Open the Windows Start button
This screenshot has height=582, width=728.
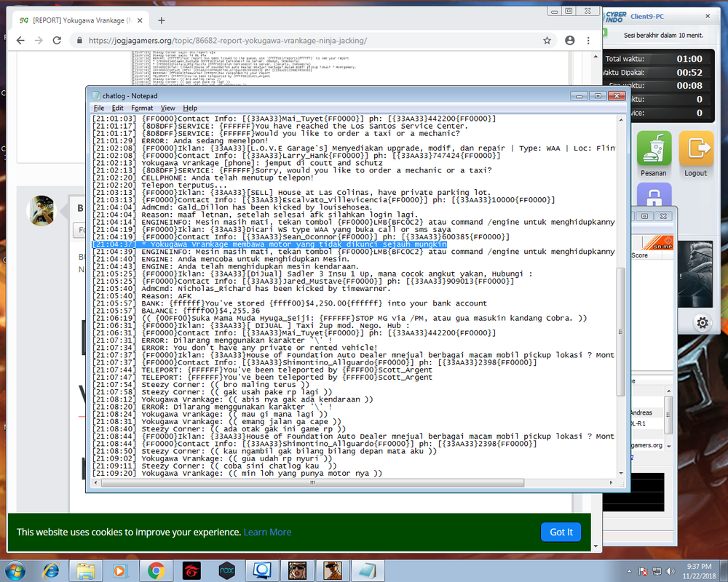click(x=15, y=571)
